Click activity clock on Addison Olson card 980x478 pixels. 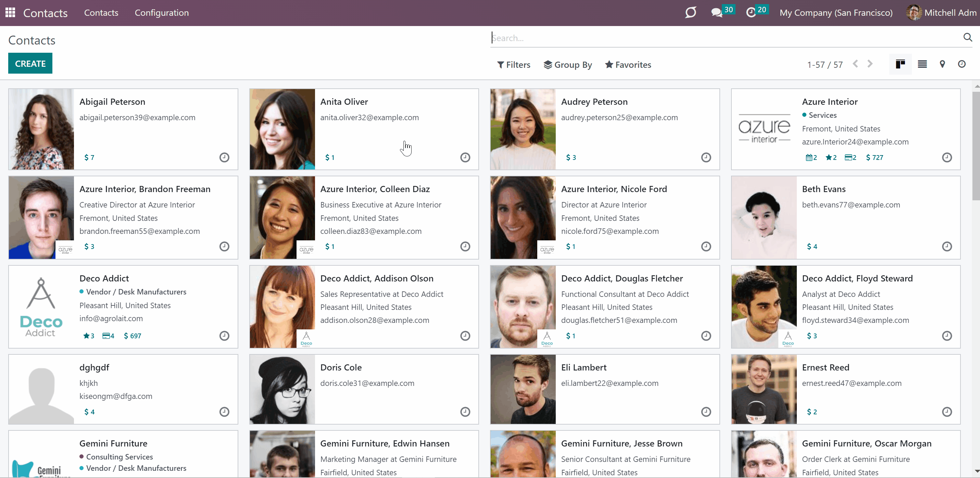[x=465, y=336]
